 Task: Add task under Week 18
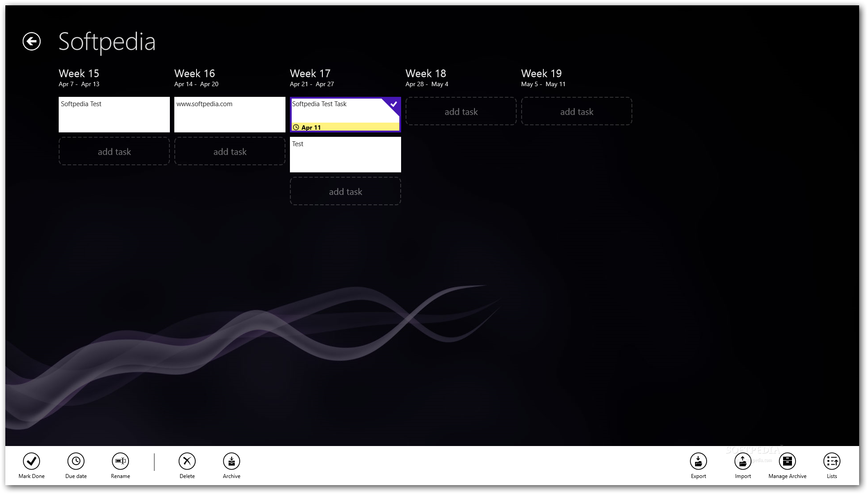pyautogui.click(x=461, y=112)
